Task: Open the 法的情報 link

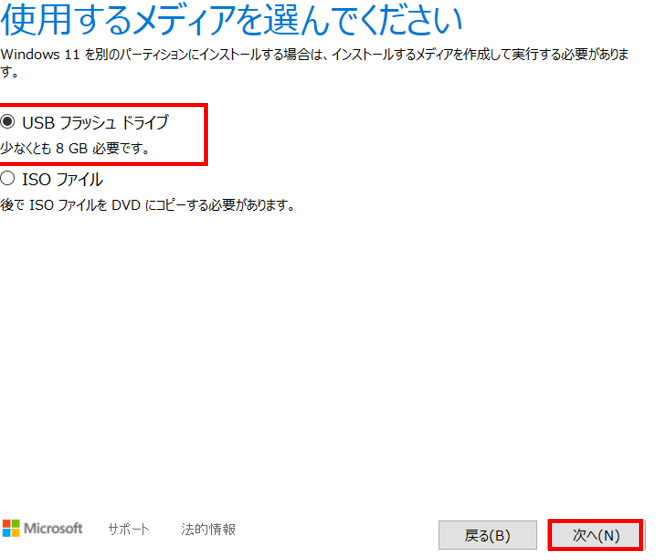Action: click(208, 529)
